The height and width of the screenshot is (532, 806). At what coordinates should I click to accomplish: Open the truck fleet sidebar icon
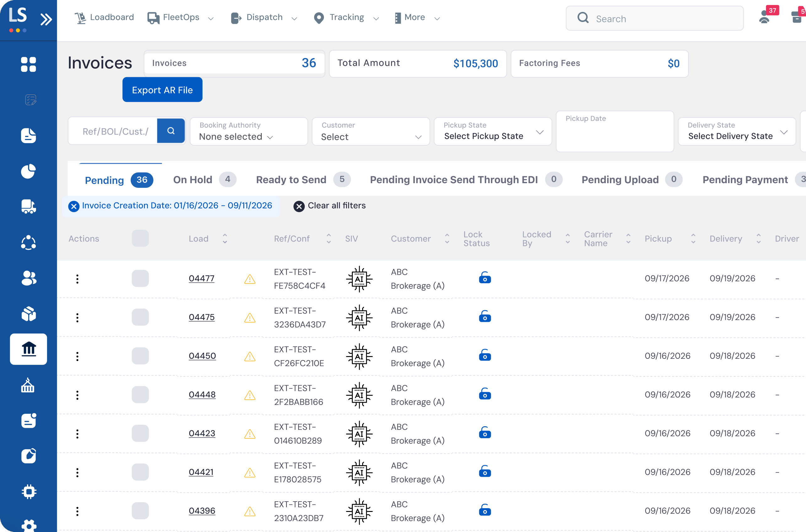point(29,206)
